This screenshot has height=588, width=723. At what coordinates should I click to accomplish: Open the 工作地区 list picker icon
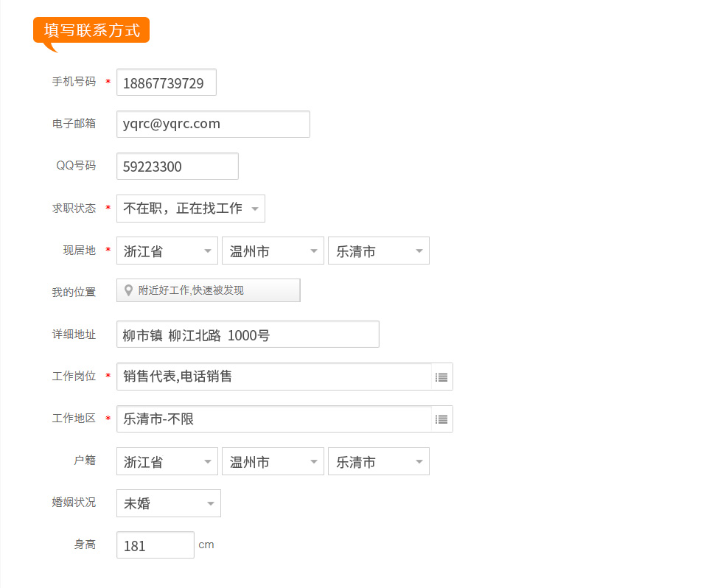tap(441, 419)
